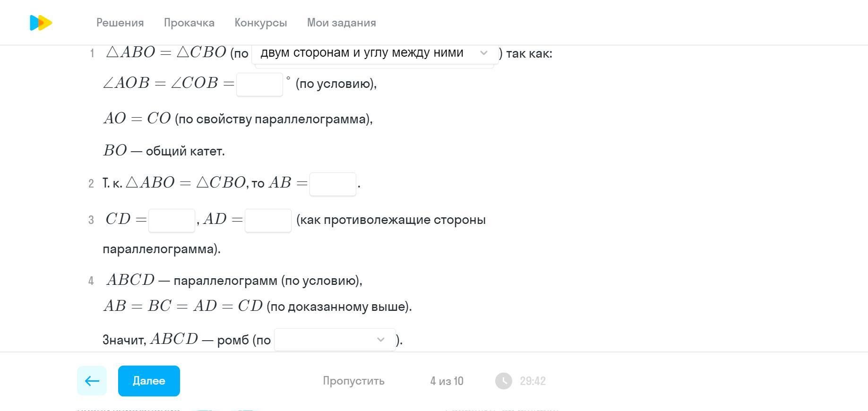
Task: Click the input field after AB =
Action: tap(333, 184)
